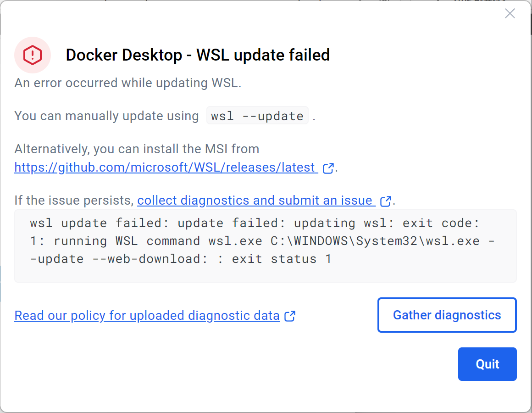This screenshot has width=532, height=413.
Task: Read policy for uploaded diagnostic data
Action: pos(147,316)
